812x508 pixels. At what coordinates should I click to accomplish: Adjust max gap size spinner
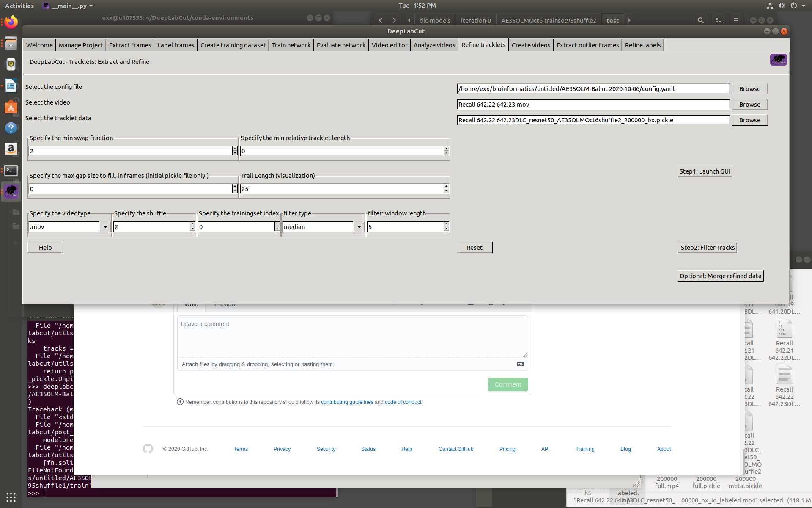[235, 188]
